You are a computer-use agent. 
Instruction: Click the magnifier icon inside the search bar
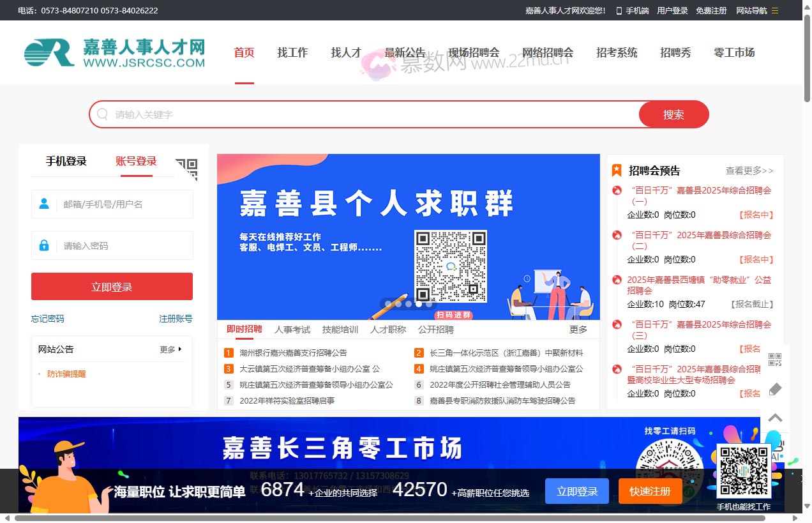pyautogui.click(x=103, y=114)
